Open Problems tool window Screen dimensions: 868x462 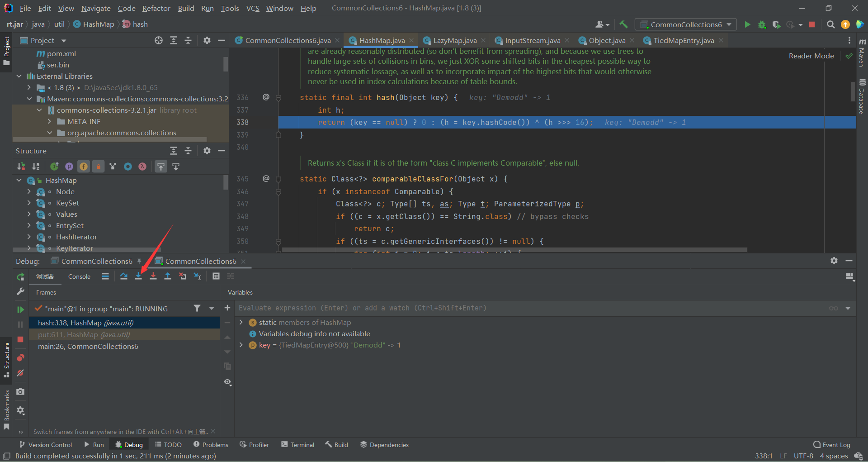[211, 445]
